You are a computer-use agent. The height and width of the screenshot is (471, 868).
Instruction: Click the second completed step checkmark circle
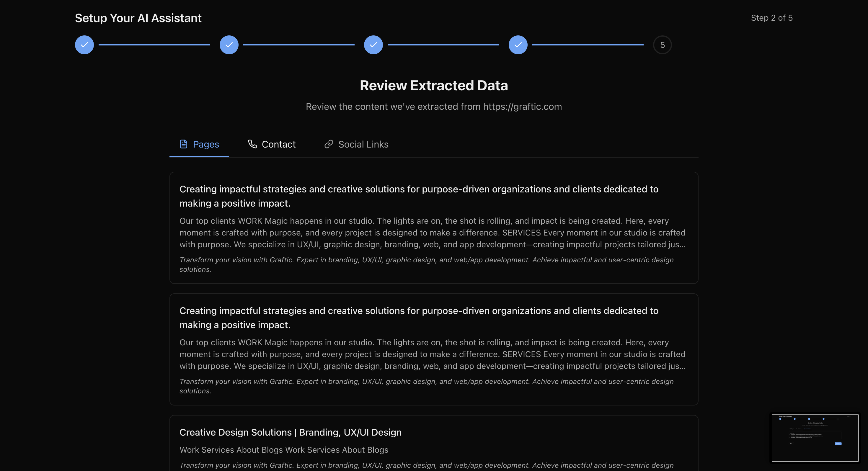tap(229, 45)
